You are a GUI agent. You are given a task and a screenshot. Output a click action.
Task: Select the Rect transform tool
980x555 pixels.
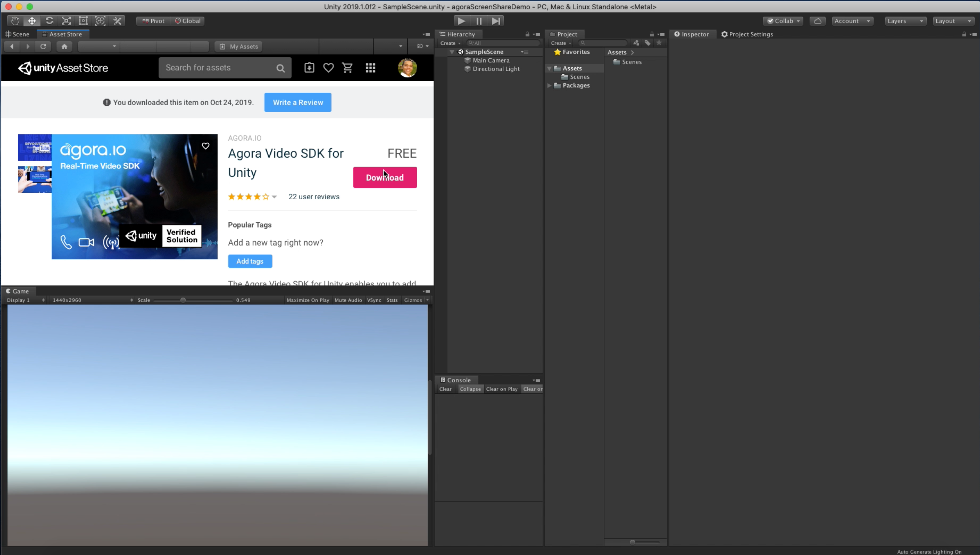pyautogui.click(x=83, y=21)
